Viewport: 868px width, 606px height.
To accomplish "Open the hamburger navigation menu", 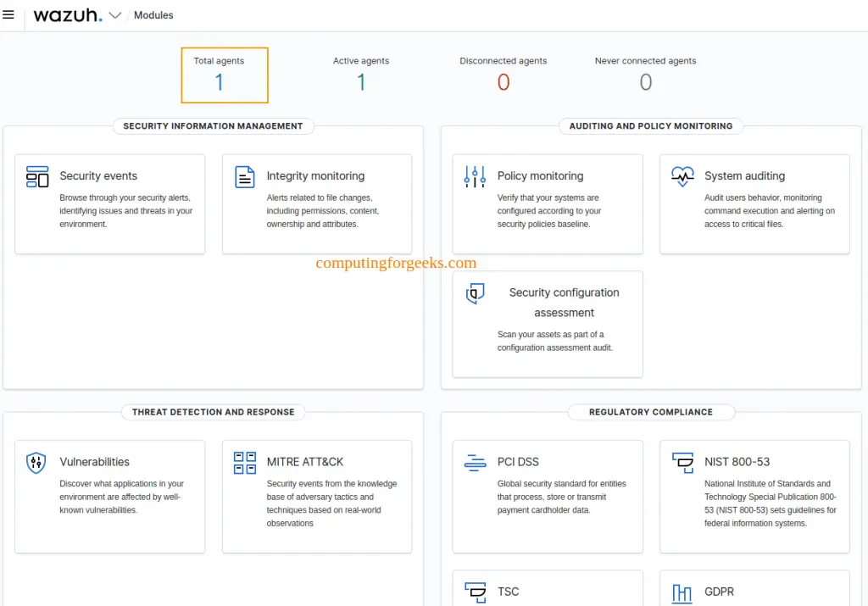I will point(8,15).
